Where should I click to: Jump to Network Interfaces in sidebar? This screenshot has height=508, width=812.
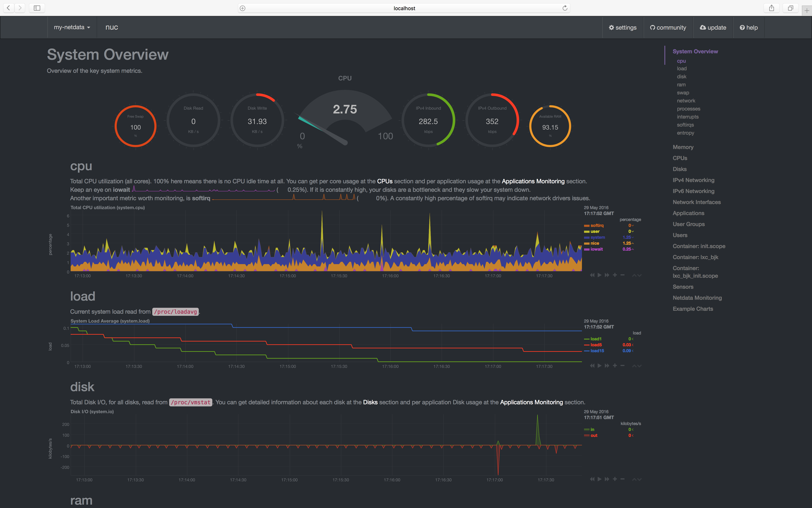pyautogui.click(x=697, y=202)
